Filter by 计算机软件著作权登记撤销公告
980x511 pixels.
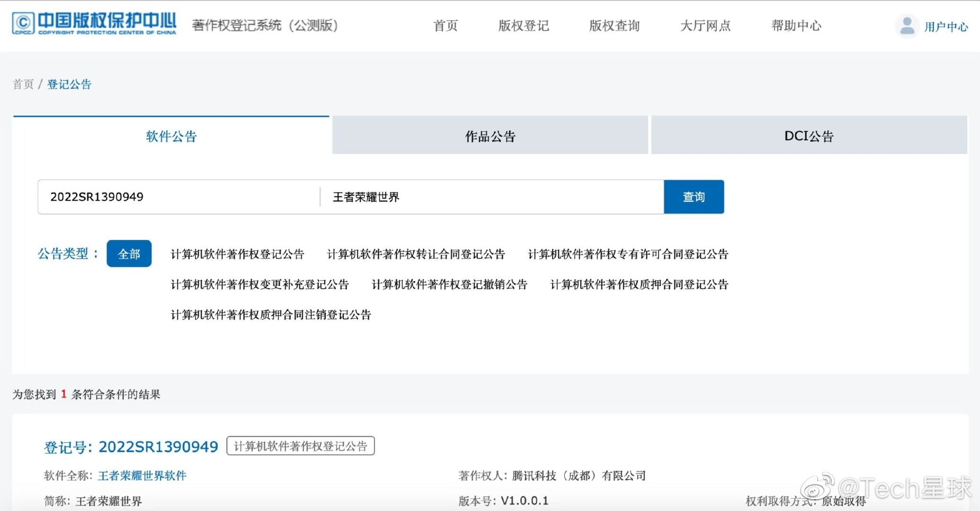[450, 284]
